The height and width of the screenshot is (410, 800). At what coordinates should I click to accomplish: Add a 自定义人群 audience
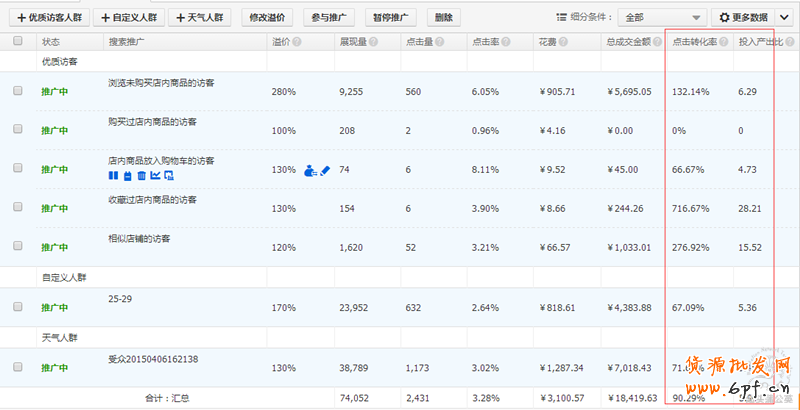128,18
